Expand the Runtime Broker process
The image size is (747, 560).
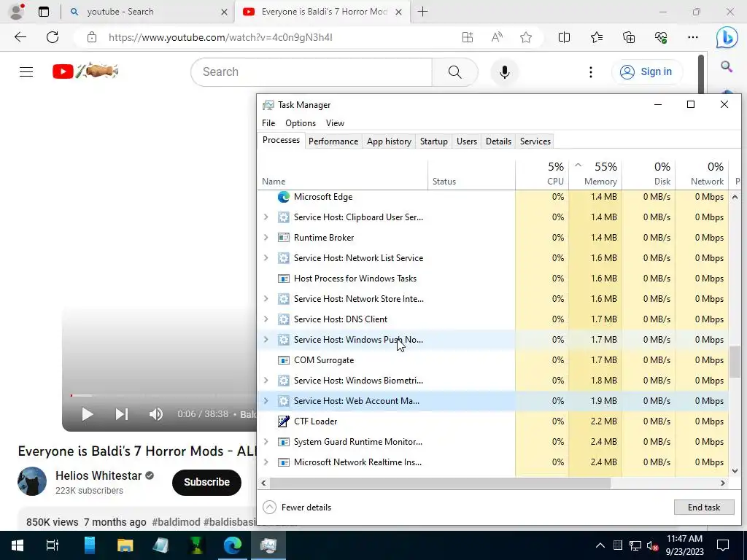point(266,238)
